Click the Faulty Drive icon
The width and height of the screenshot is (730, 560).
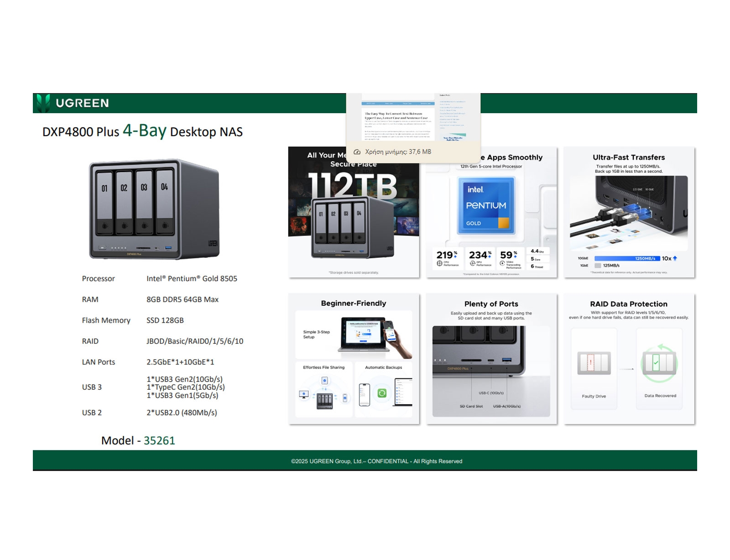(x=594, y=363)
